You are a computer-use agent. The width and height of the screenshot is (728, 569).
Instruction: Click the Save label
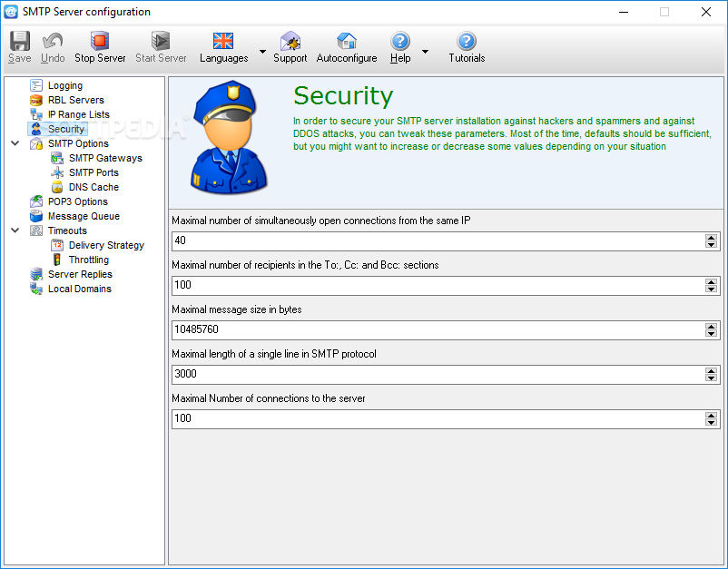coord(20,58)
